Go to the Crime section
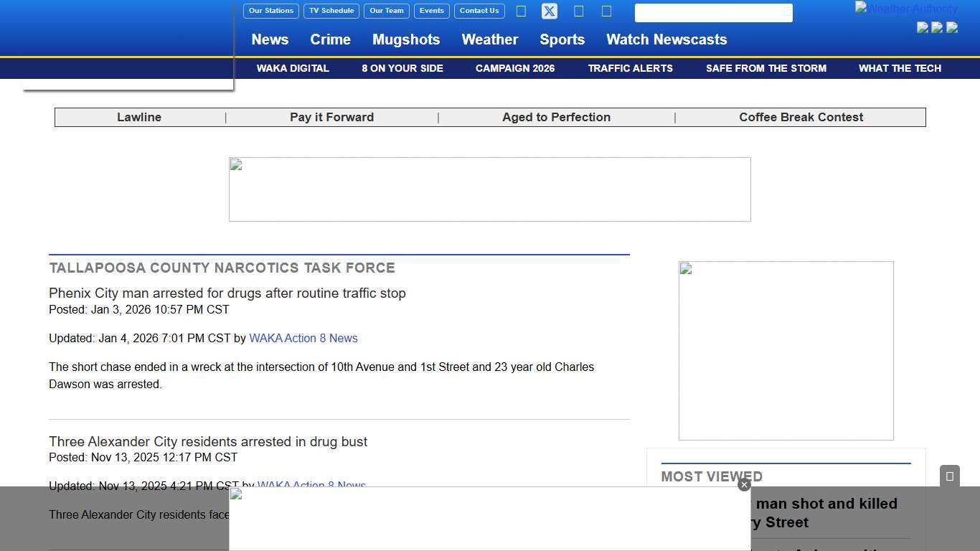Viewport: 980px width, 551px height. [330, 39]
